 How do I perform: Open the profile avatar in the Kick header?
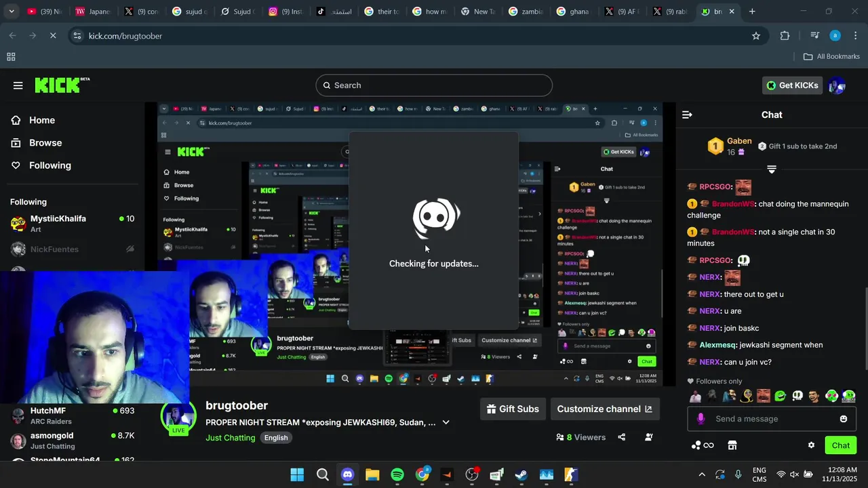[x=837, y=85]
